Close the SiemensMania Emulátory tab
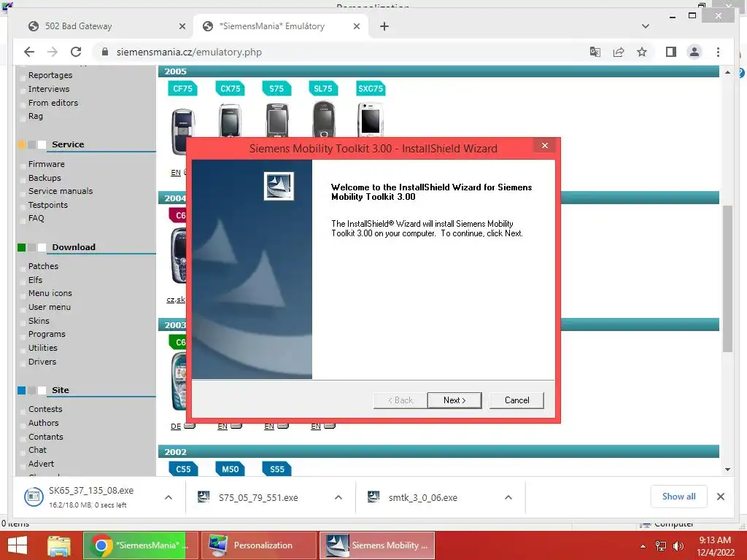This screenshot has height=560, width=747. (x=356, y=27)
